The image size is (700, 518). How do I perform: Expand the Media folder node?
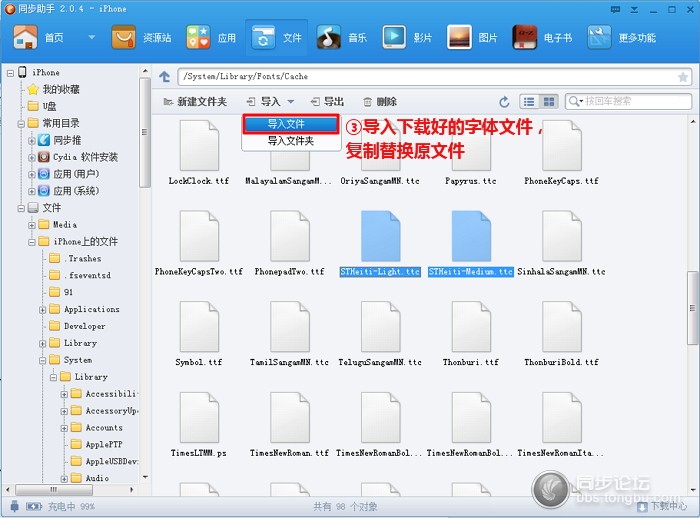tap(32, 226)
